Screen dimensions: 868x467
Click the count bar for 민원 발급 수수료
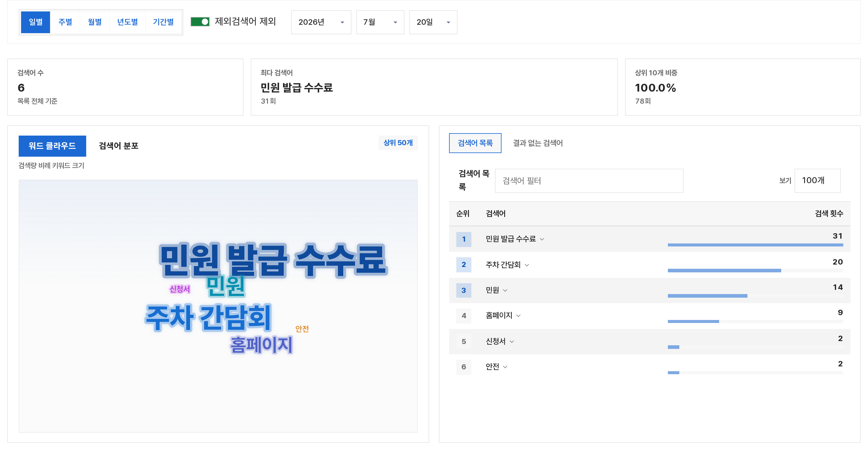click(x=755, y=245)
